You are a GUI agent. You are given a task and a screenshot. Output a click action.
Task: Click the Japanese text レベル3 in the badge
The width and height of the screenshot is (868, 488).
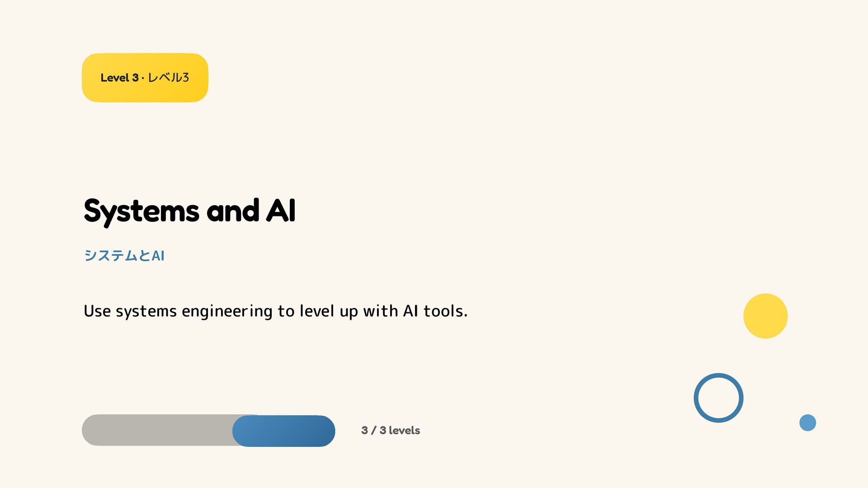(168, 78)
